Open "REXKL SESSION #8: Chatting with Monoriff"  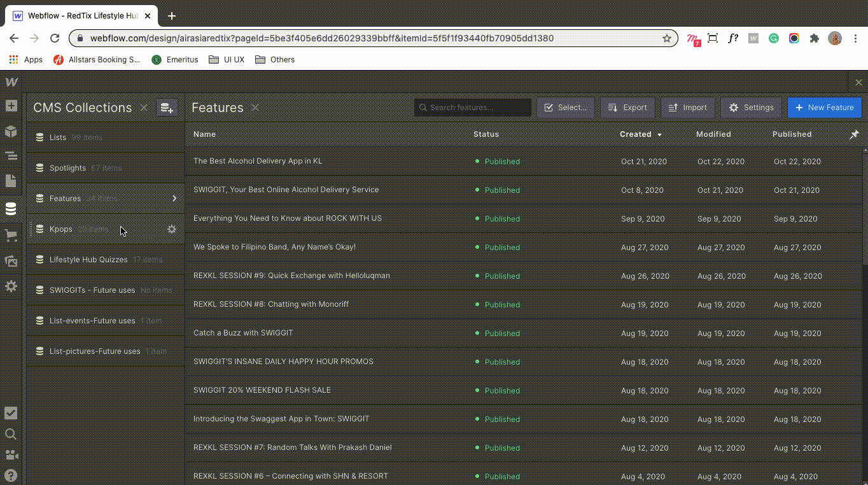271,304
